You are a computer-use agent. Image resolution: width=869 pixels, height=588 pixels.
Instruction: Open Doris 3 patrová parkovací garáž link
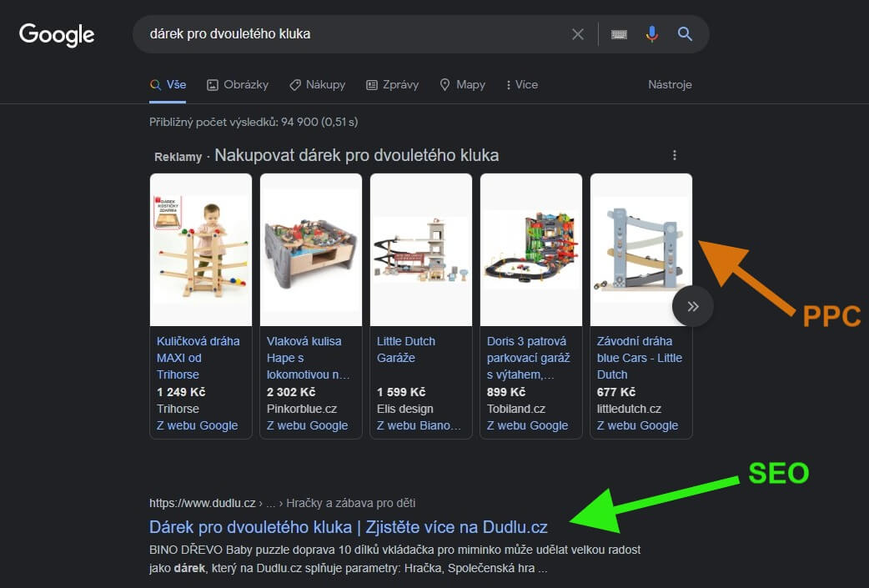(x=528, y=358)
